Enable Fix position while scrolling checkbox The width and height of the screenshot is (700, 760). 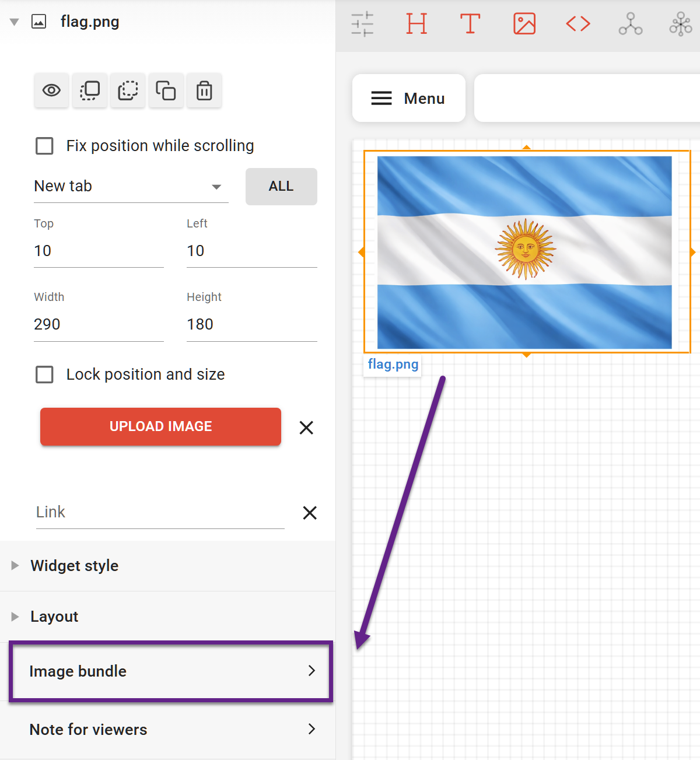pos(45,146)
